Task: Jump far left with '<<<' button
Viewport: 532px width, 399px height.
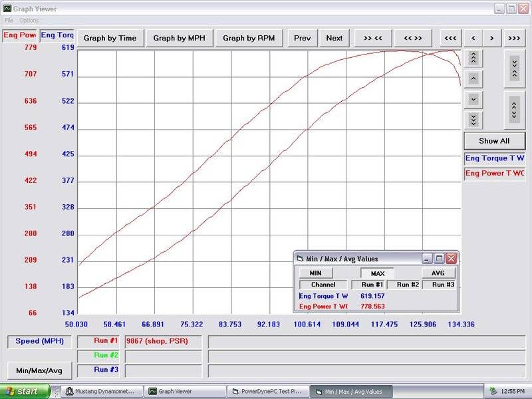Action: (x=450, y=38)
